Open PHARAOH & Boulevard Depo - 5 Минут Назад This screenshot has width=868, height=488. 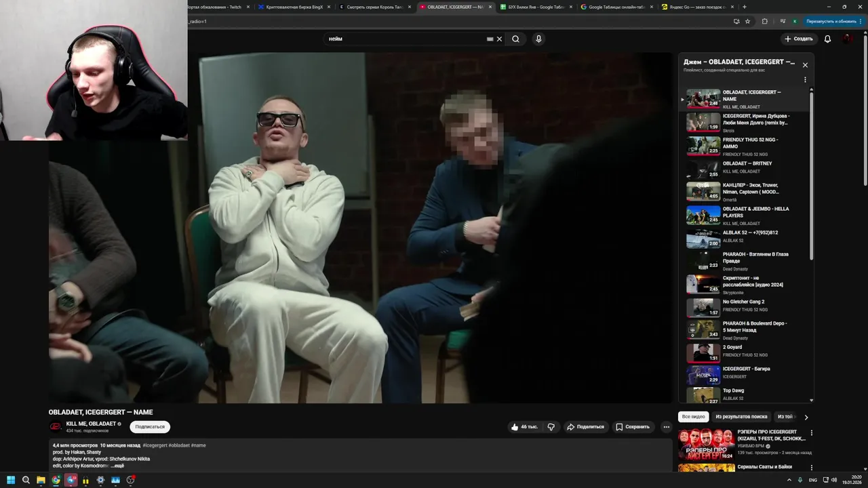tap(746, 330)
